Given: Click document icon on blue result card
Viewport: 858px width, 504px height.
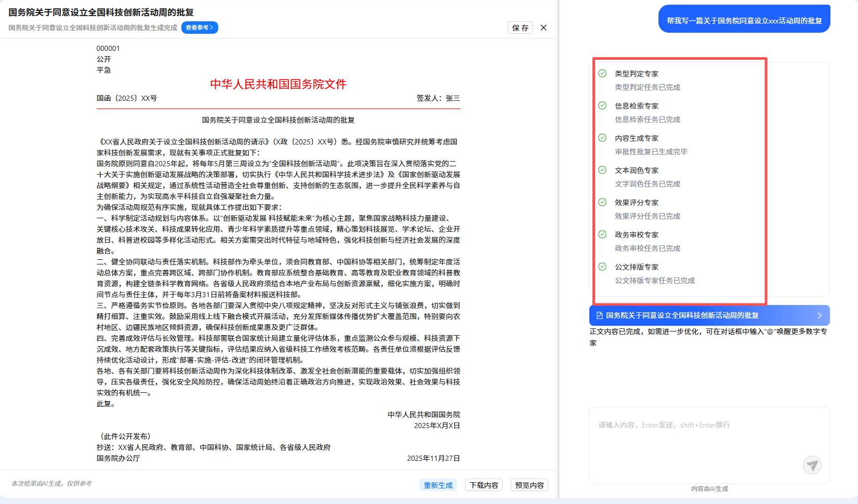Looking at the screenshot, I should [599, 315].
